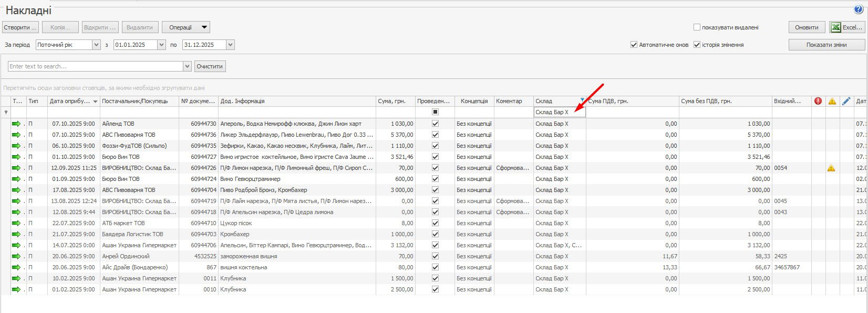Uncheck the Автоматичне оновлення checkbox
Image resolution: width=868 pixels, height=313 pixels.
(x=634, y=45)
